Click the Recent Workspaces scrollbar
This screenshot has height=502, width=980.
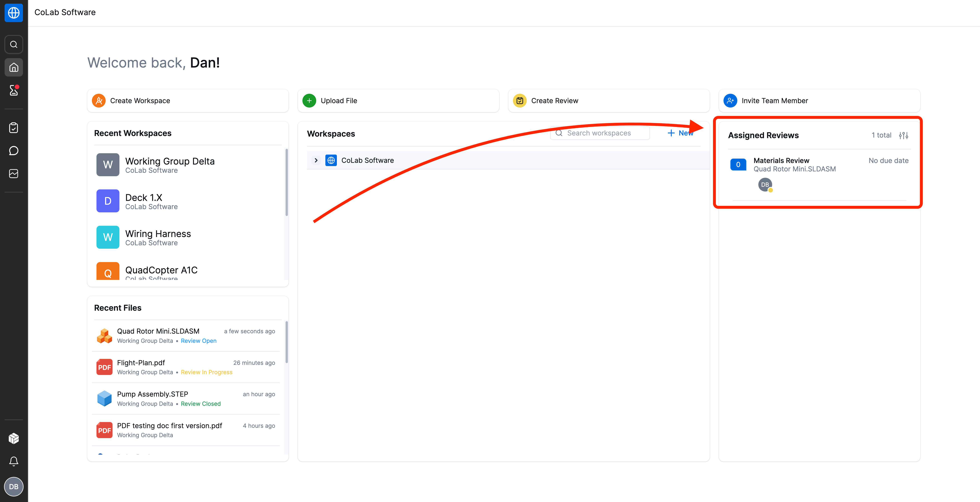click(287, 183)
